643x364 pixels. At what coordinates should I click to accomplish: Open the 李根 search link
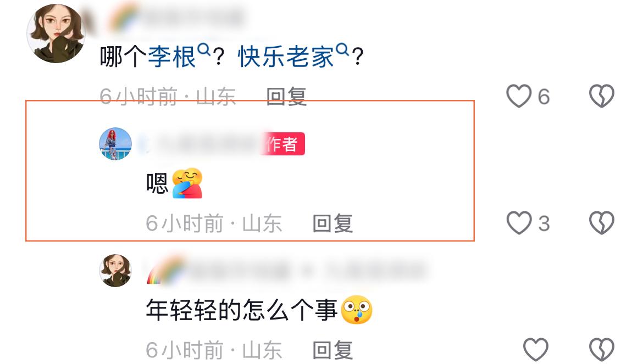pyautogui.click(x=172, y=57)
